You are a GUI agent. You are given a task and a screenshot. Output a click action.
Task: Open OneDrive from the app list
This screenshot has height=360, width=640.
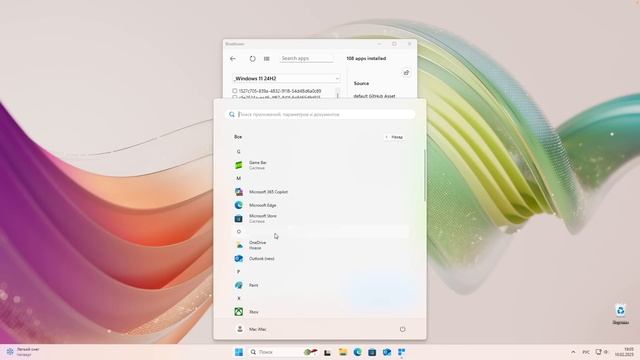pyautogui.click(x=320, y=245)
